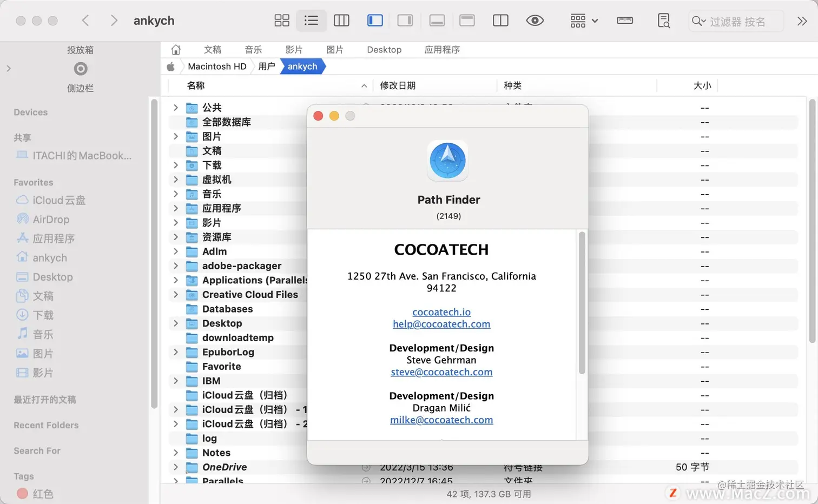Viewport: 818px width, 504px height.
Task: Open the 影片 favorites bar item
Action: [x=294, y=49]
